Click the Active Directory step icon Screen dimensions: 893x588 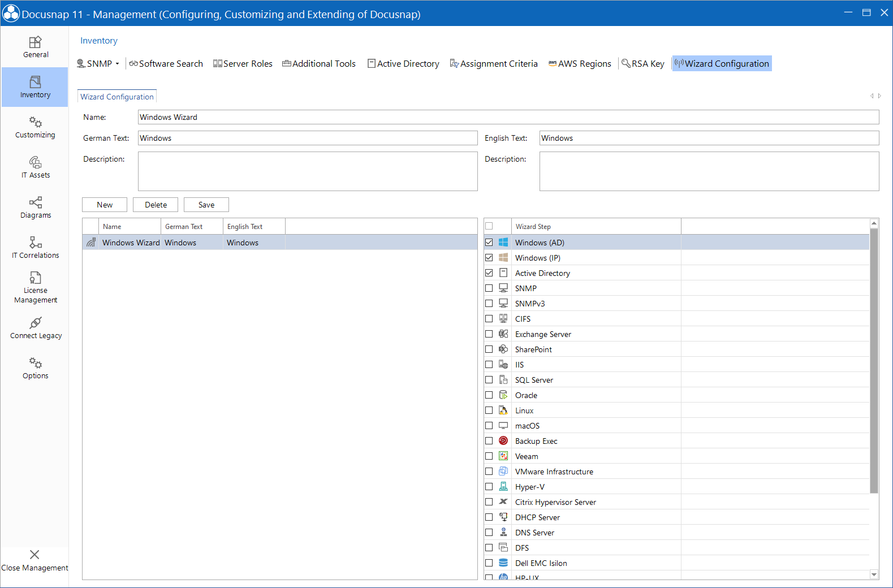(x=503, y=273)
